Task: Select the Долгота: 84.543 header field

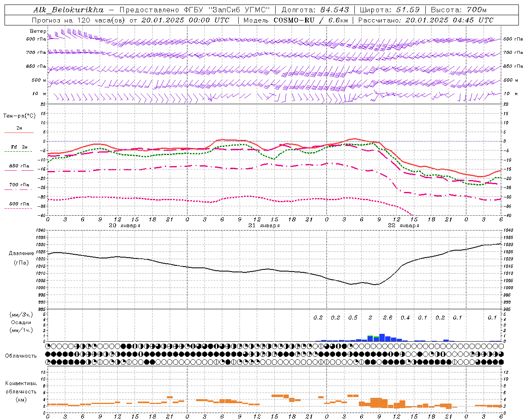Action: 315,9
